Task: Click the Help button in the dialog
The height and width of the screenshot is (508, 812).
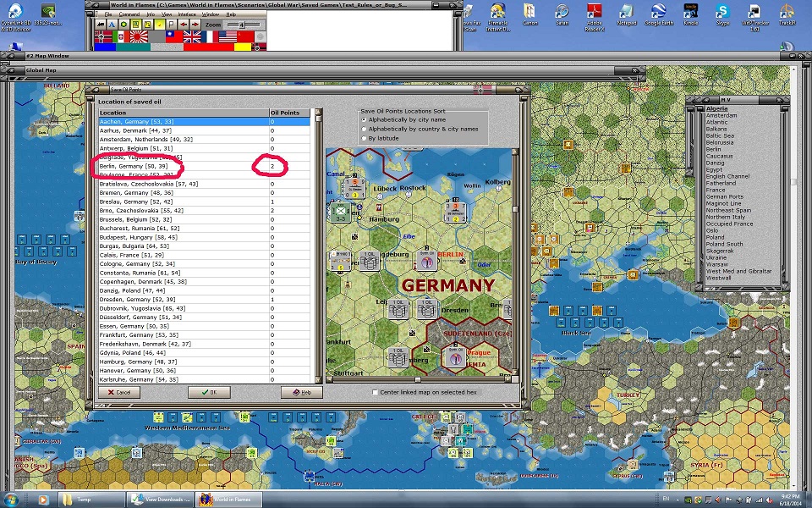Action: point(302,392)
